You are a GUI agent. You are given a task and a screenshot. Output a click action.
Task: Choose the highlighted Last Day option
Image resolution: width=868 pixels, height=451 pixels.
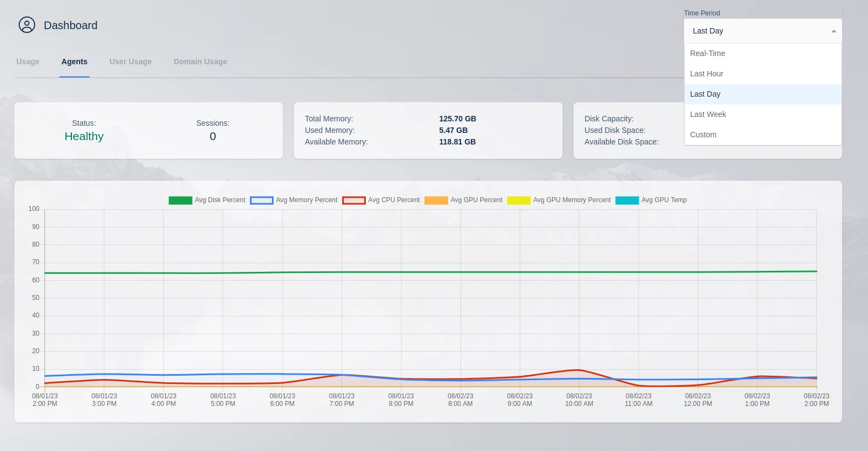click(705, 94)
